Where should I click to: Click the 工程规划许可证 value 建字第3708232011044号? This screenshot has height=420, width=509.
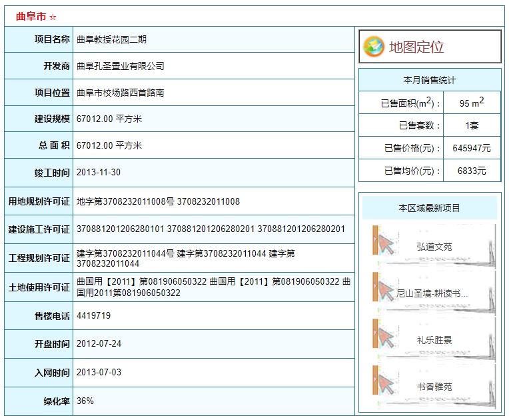pos(125,253)
